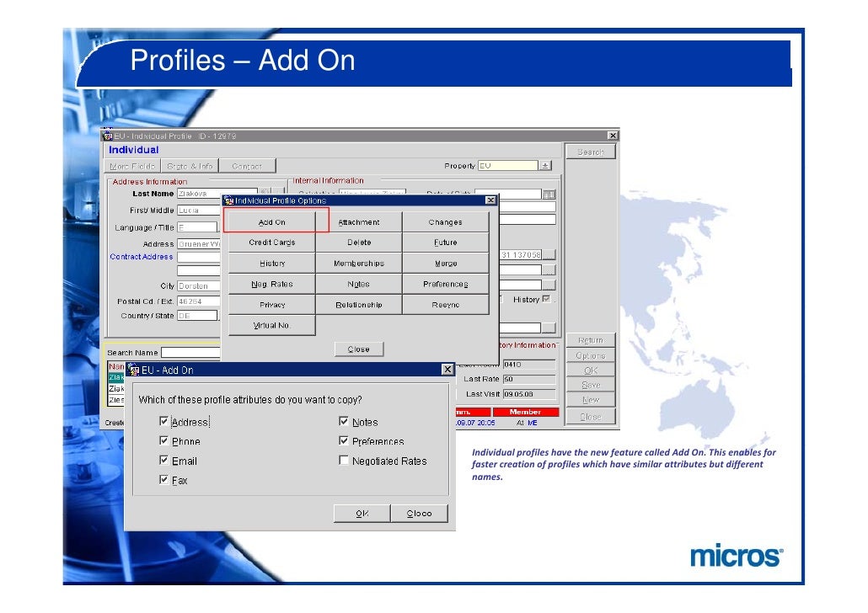
Task: Click the icon button beside Last Name field
Action: 265,194
